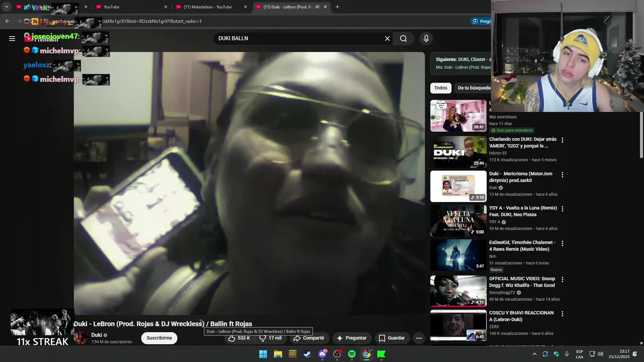
Task: Open Snoop Dogg That Good thumbnail
Action: click(458, 291)
